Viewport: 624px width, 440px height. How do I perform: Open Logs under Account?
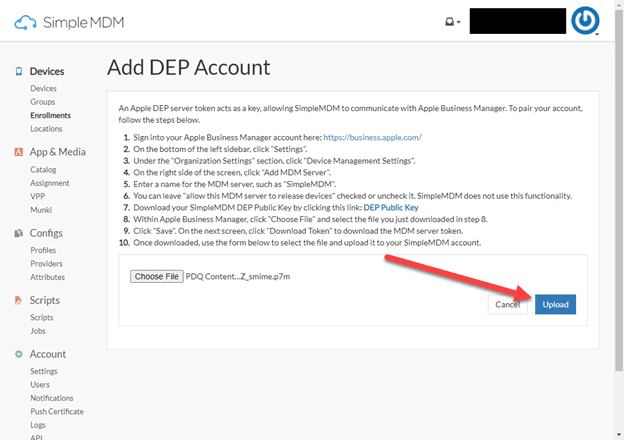[x=38, y=425]
